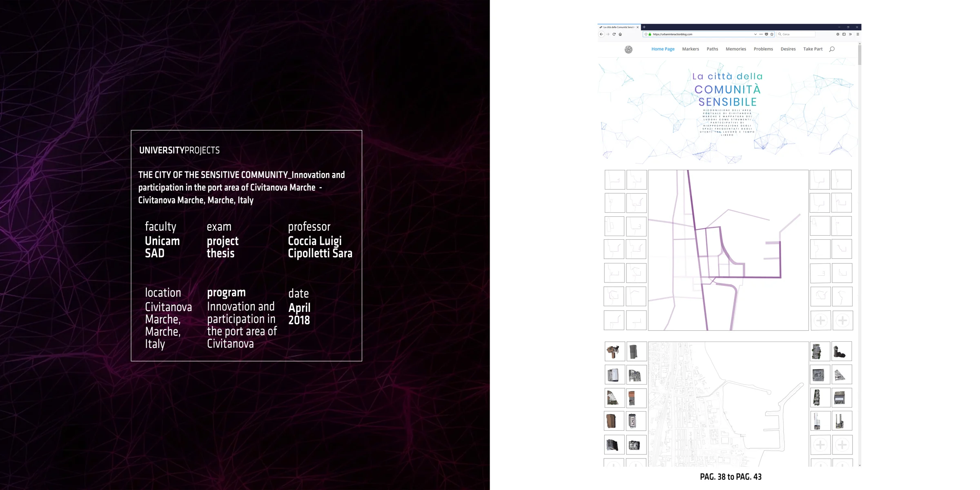Image resolution: width=980 pixels, height=490 pixels.
Task: Open the gear extension icon in toolbar
Action: pyautogui.click(x=838, y=34)
